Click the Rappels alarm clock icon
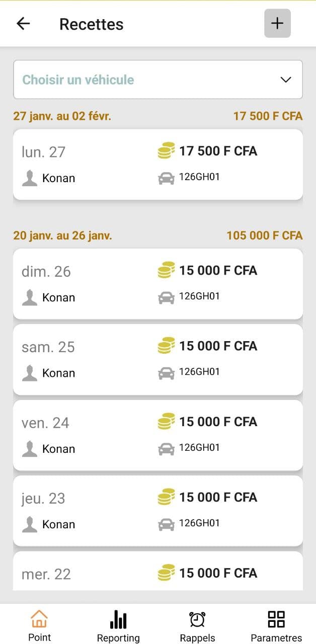 (197, 618)
